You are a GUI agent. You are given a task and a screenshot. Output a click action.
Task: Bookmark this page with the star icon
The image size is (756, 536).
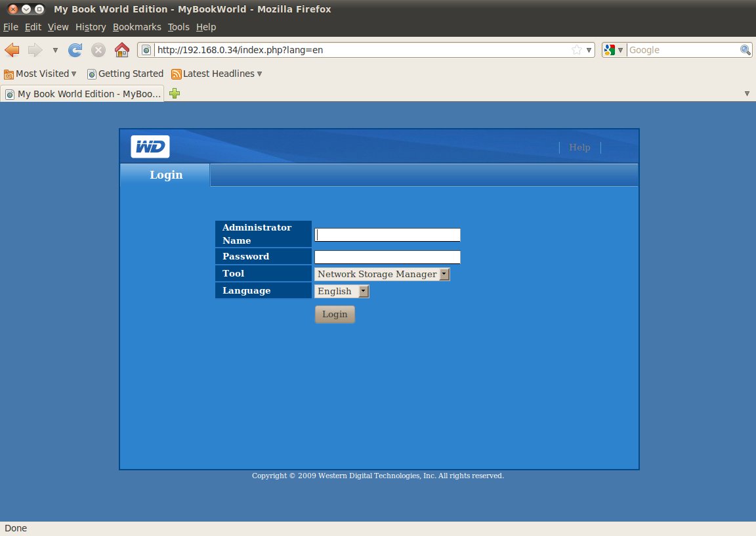point(577,50)
